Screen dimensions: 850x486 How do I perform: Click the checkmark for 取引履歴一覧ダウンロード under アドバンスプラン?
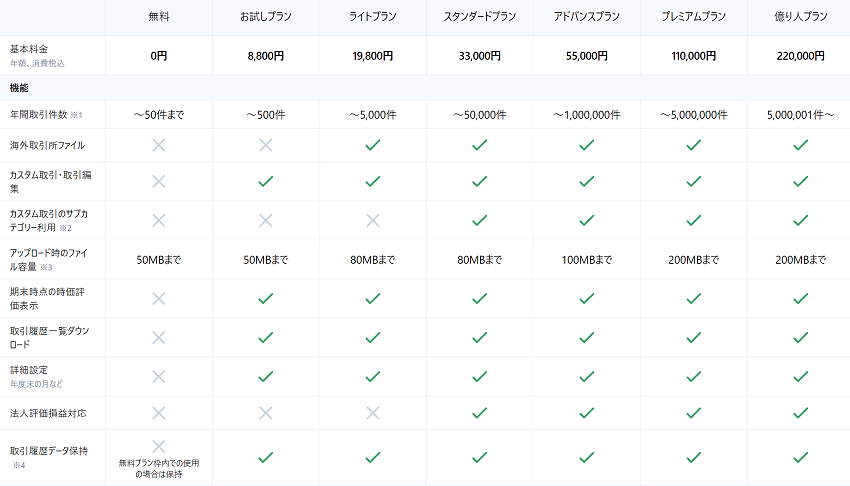point(586,337)
